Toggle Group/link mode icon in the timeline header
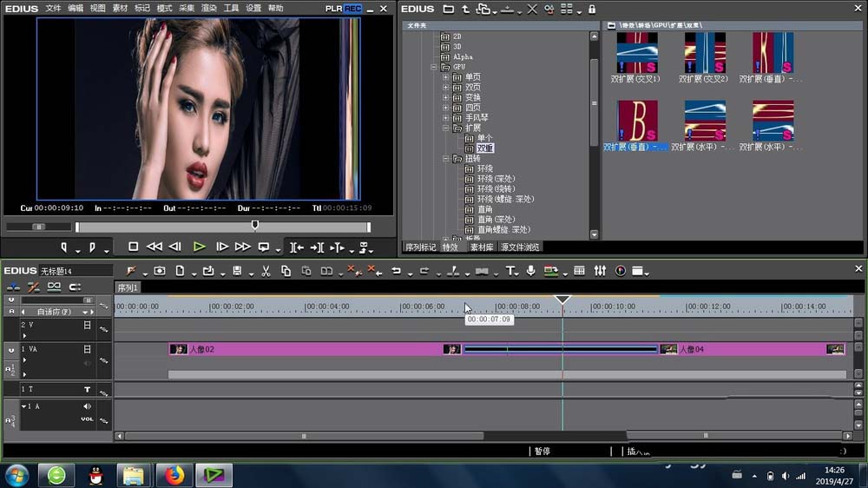The height and width of the screenshot is (488, 868). (54, 287)
